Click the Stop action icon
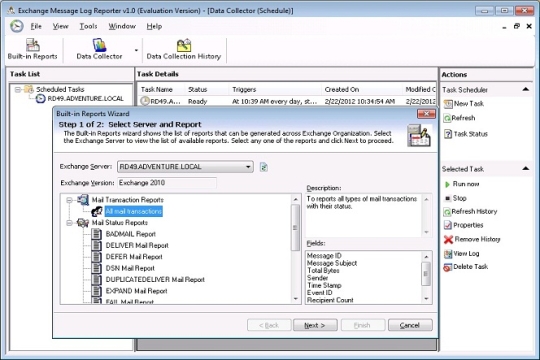The width and height of the screenshot is (540, 360). point(447,198)
